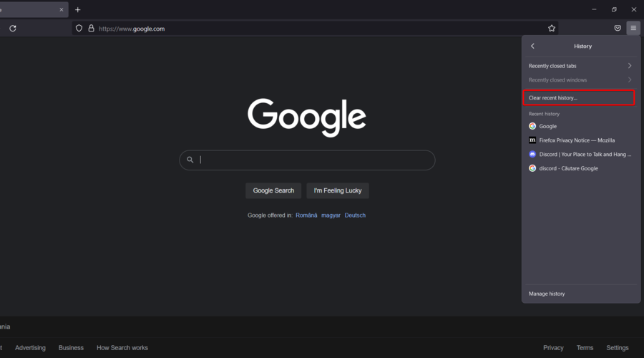Switch Google language to Română

click(306, 216)
